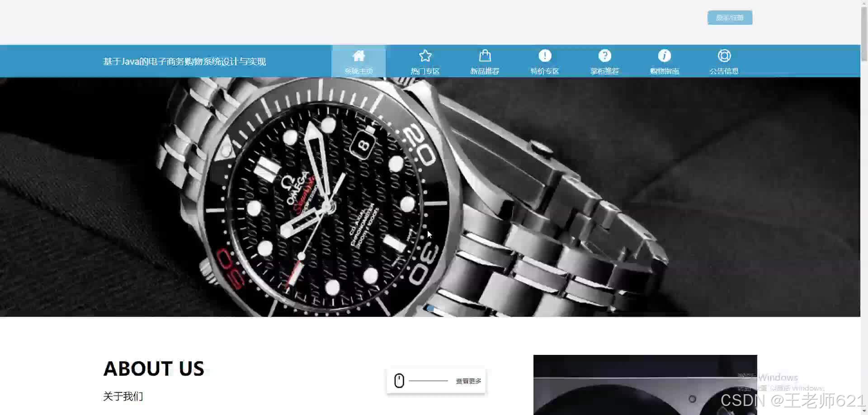868x415 pixels.
Task: Go to the 新品推荐 menu label
Action: coord(485,71)
